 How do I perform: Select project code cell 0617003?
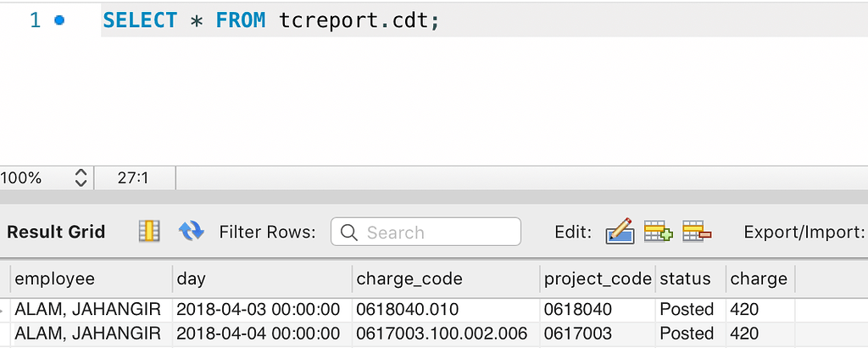[x=598, y=334]
